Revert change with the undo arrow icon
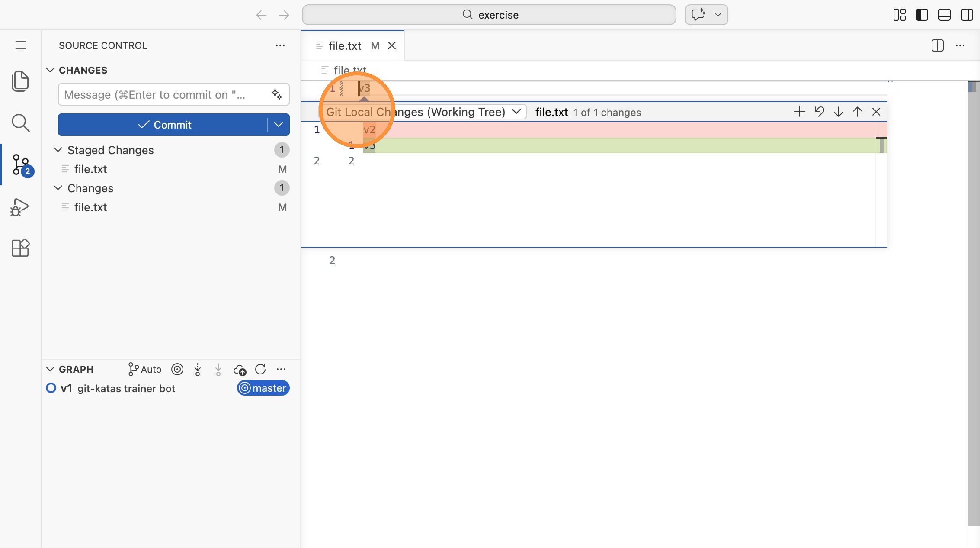This screenshot has width=980, height=548. (819, 112)
